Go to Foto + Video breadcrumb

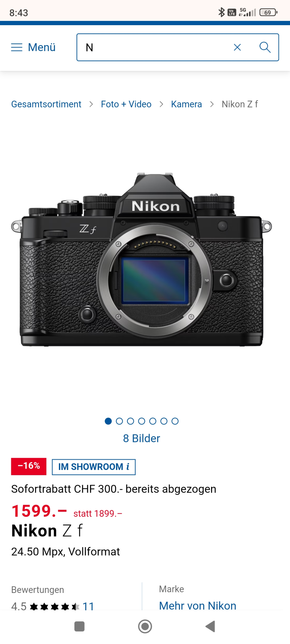[126, 104]
